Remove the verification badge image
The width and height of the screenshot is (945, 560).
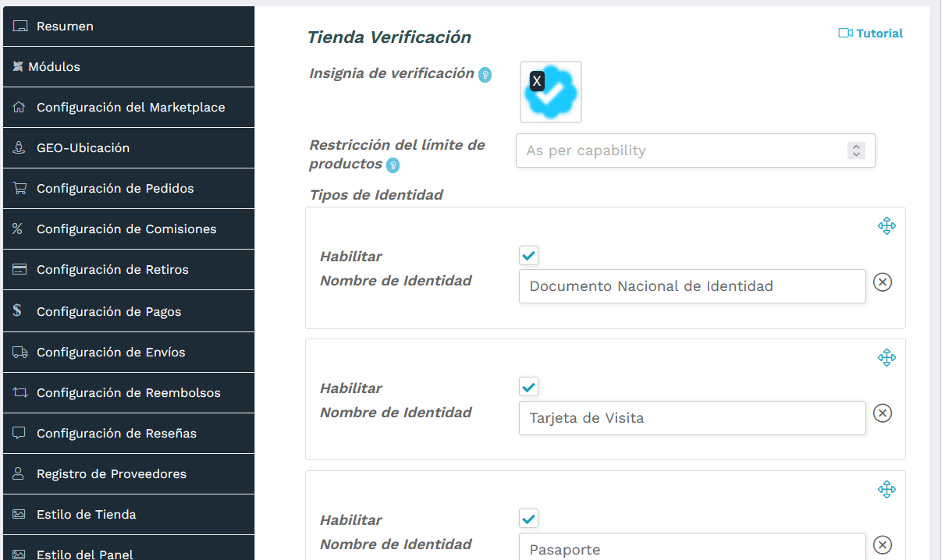coord(536,80)
